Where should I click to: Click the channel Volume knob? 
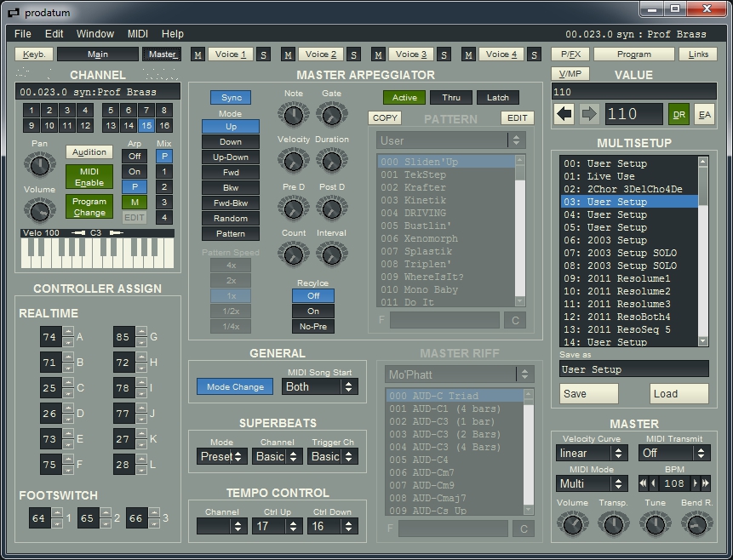pos(40,210)
